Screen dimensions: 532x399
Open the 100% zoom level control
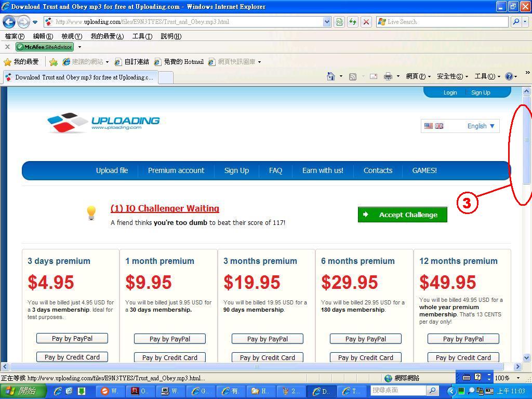(x=508, y=378)
